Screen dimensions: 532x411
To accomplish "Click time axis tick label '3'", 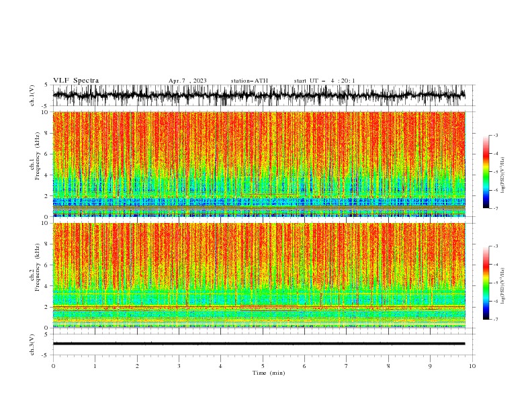I will tap(179, 366).
